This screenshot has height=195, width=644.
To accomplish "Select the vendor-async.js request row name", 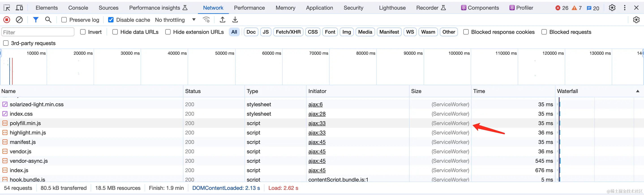I will (29, 161).
